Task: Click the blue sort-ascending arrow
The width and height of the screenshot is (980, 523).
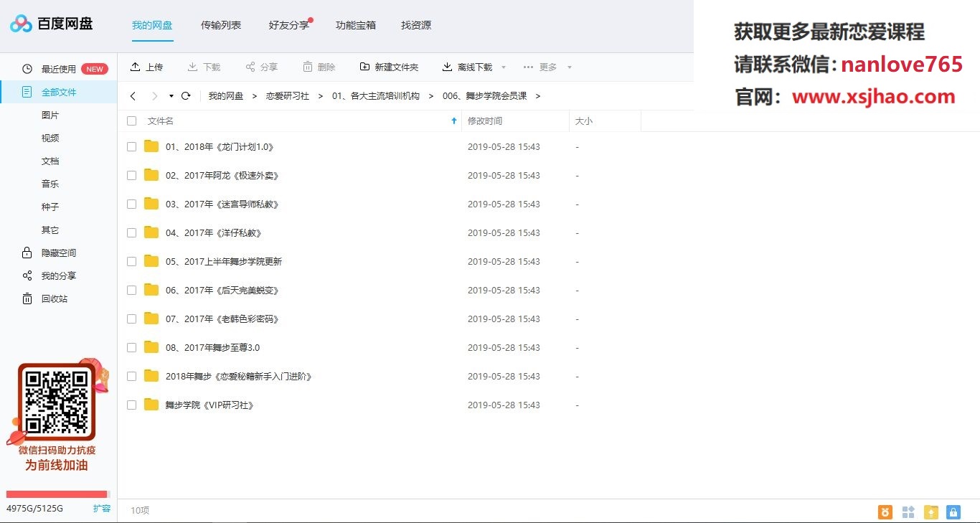Action: pos(453,121)
